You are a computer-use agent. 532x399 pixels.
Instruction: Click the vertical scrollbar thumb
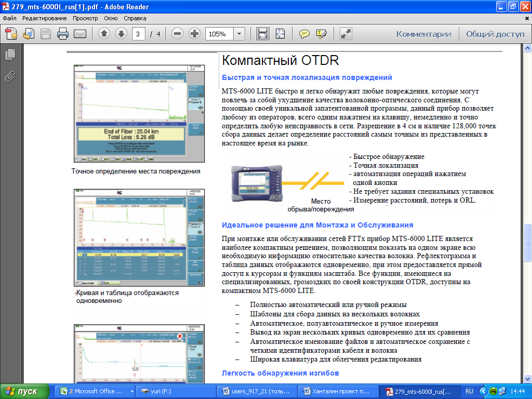(x=528, y=242)
